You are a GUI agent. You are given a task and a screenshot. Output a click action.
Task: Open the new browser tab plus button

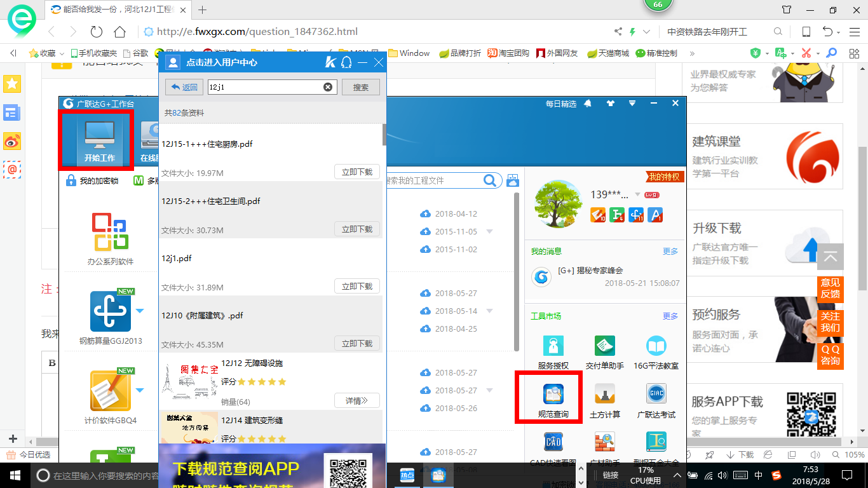tap(203, 10)
